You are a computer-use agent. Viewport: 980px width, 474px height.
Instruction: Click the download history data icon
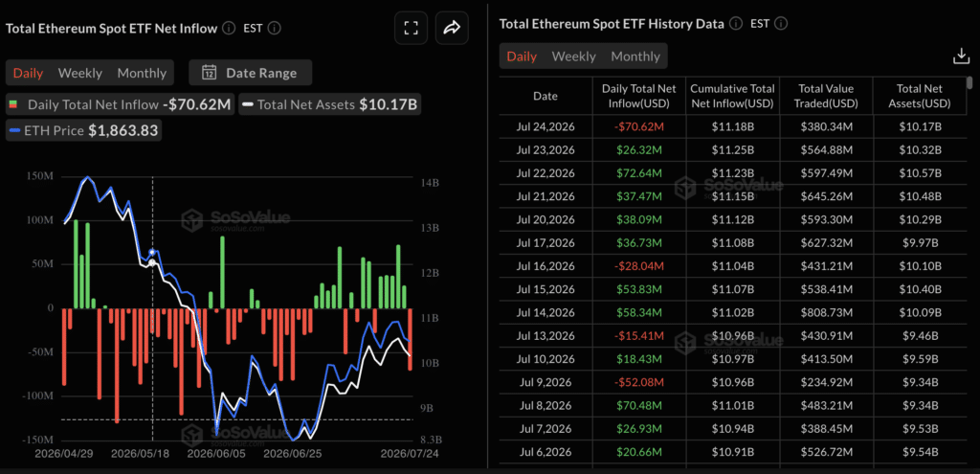coord(960,56)
